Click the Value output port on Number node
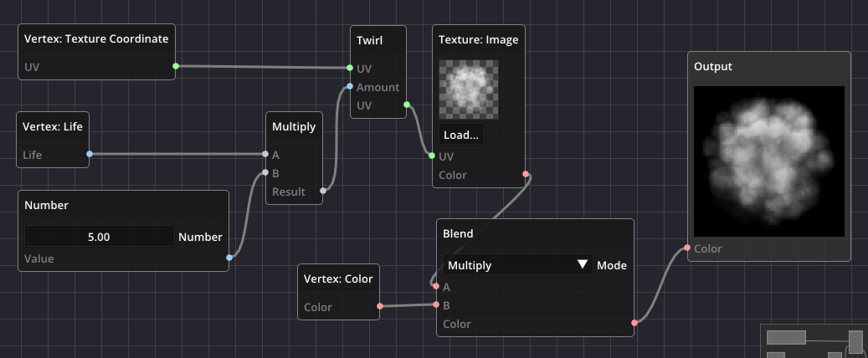Image resolution: width=868 pixels, height=358 pixels. (229, 258)
